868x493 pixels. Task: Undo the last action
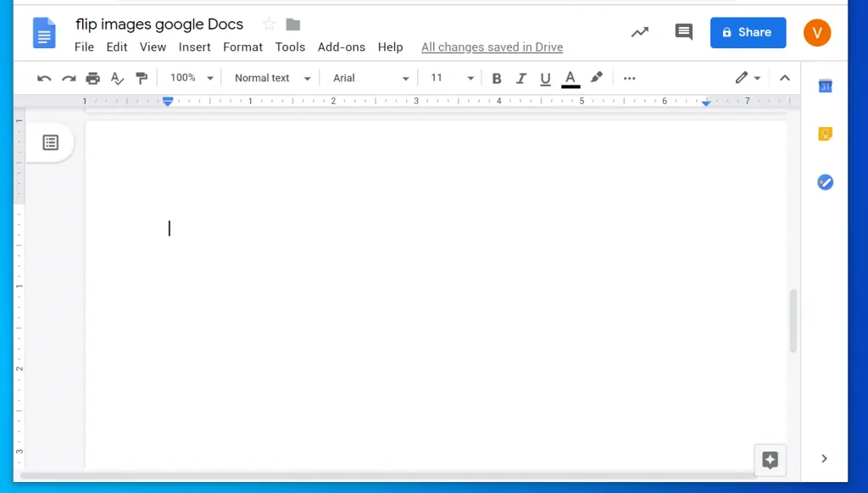44,78
